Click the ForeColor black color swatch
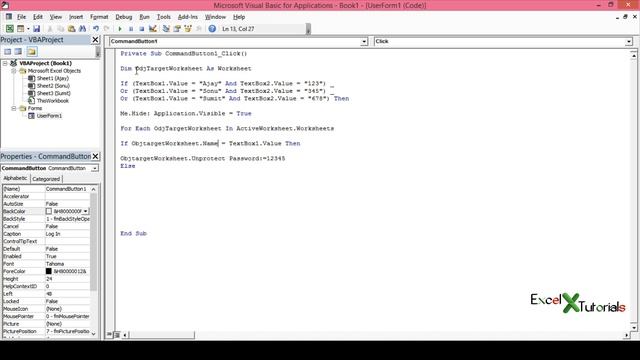Screen dimensions: 640x360 tap(49, 271)
